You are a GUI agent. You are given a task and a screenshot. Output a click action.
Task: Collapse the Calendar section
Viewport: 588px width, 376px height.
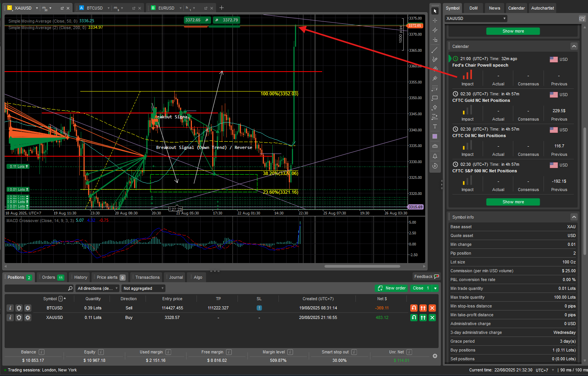[574, 46]
